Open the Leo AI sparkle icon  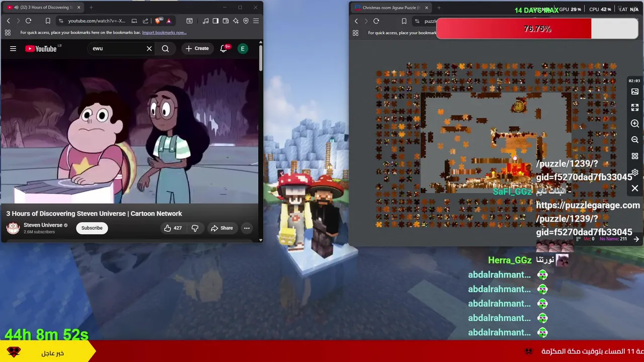235,21
